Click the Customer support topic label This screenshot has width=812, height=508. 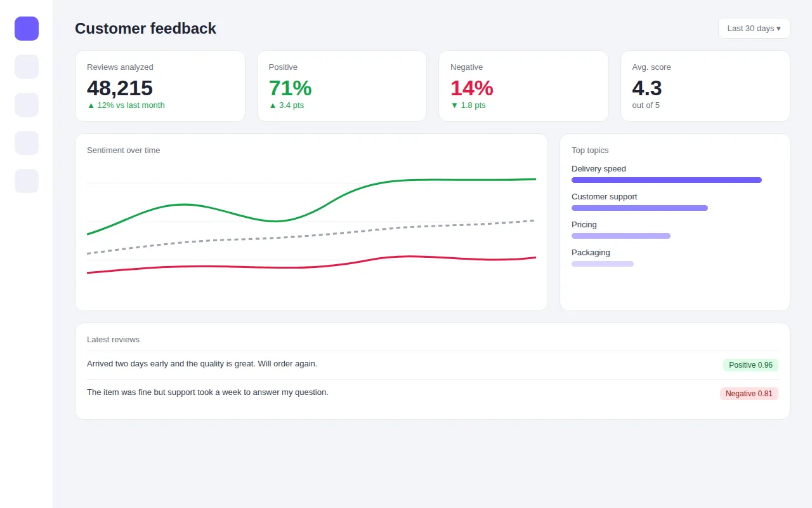tap(605, 197)
